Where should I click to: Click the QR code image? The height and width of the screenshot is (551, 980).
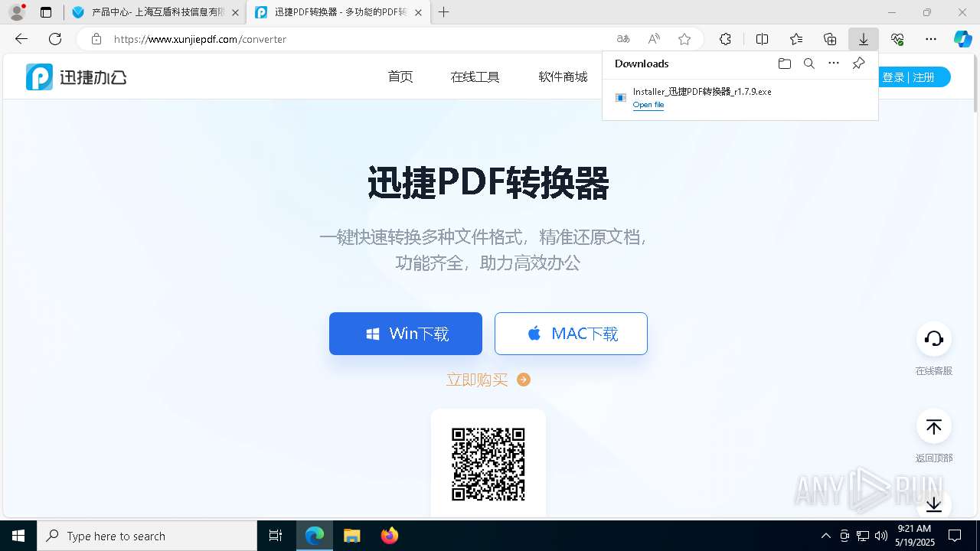(488, 464)
